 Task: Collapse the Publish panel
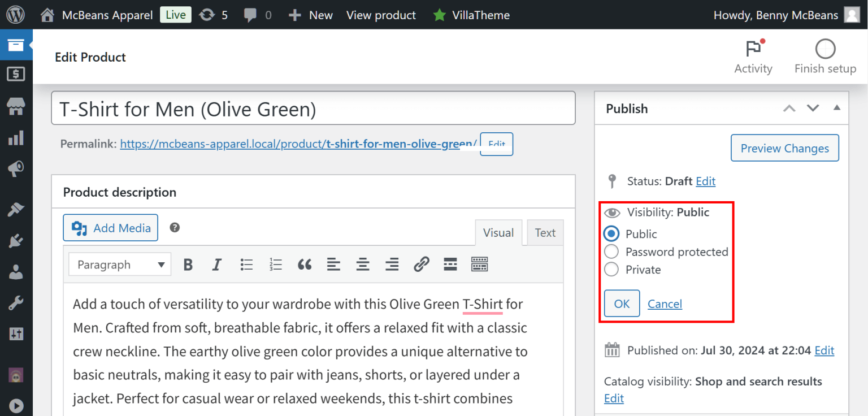(x=837, y=108)
